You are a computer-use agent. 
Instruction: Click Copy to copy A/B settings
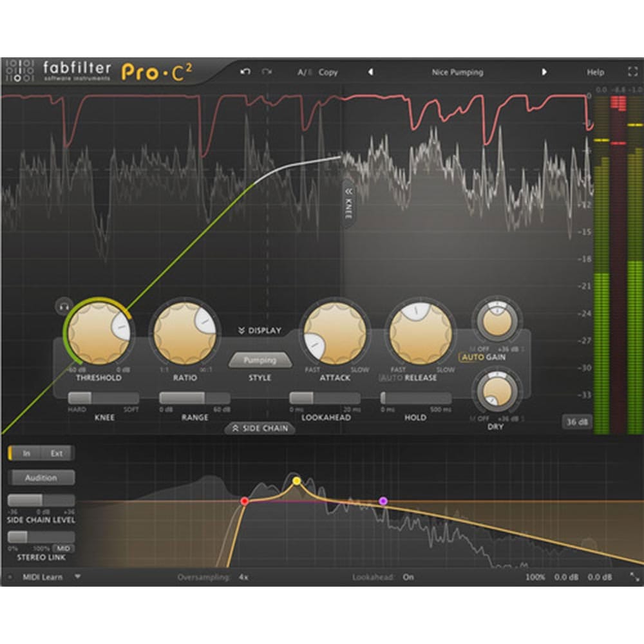(328, 72)
